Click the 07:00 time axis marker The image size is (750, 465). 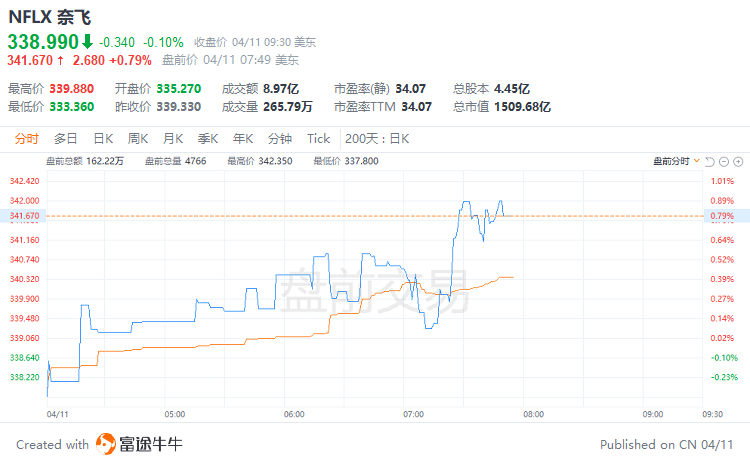click(413, 413)
